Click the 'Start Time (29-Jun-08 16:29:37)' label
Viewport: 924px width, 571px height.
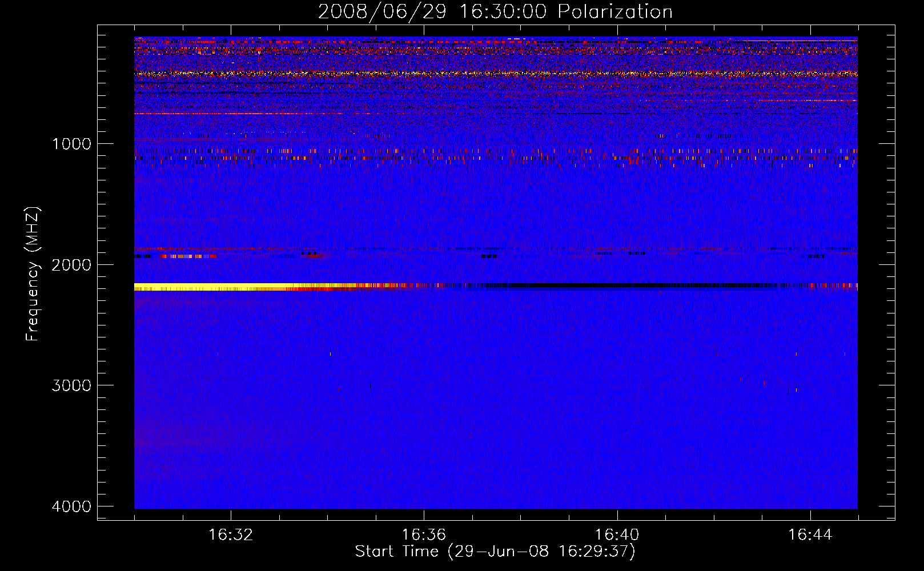point(495,552)
